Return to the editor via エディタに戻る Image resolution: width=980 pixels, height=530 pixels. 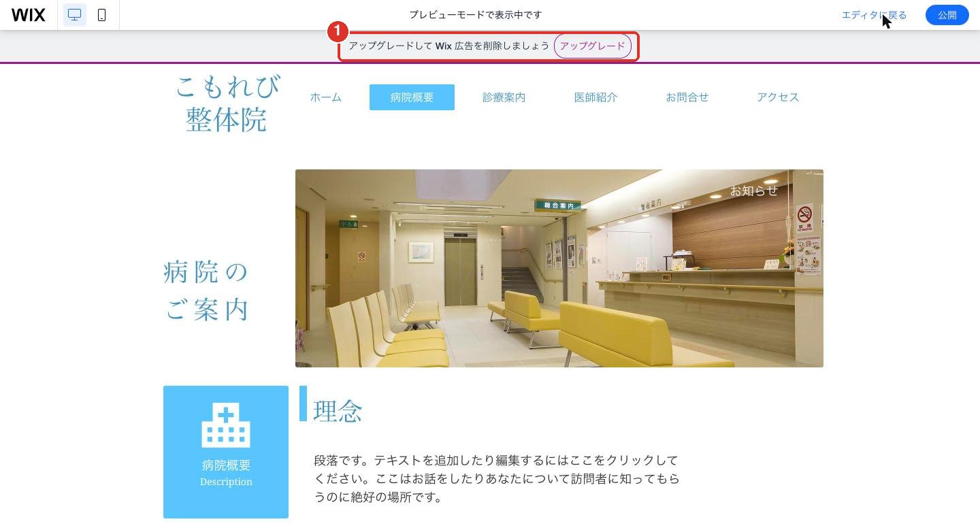pyautogui.click(x=874, y=15)
